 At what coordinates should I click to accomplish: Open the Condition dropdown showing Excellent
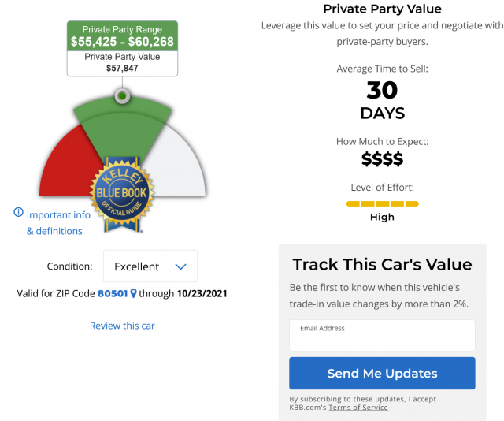pos(150,266)
